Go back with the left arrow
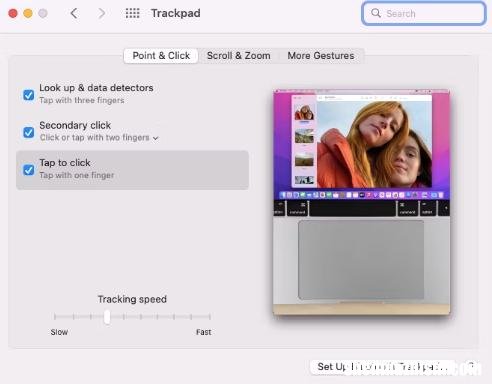 pos(74,13)
